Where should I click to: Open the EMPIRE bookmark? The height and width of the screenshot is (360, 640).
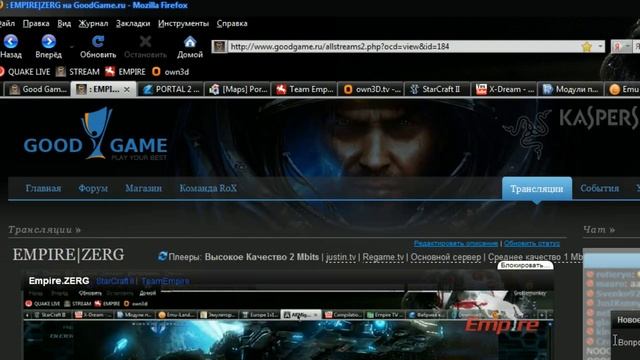pos(125,72)
